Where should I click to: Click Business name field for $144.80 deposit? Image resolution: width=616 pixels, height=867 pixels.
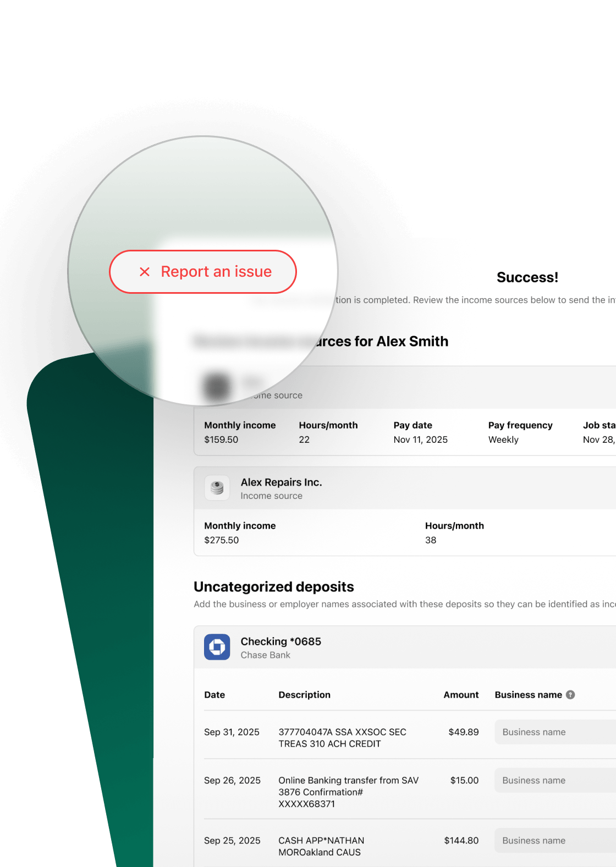click(x=555, y=841)
